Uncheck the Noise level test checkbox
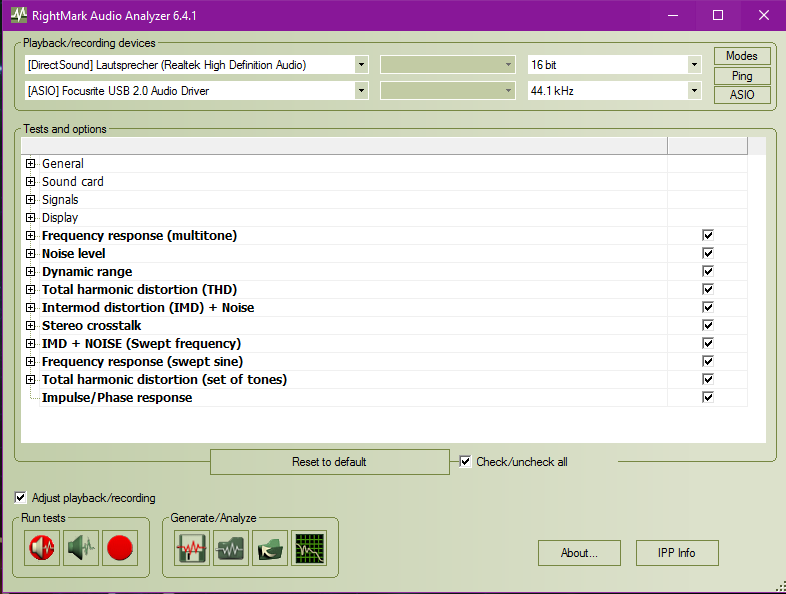 708,253
